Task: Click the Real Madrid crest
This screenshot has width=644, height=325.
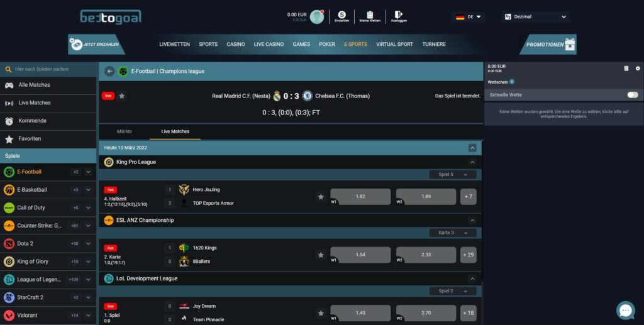Action: [x=277, y=96]
